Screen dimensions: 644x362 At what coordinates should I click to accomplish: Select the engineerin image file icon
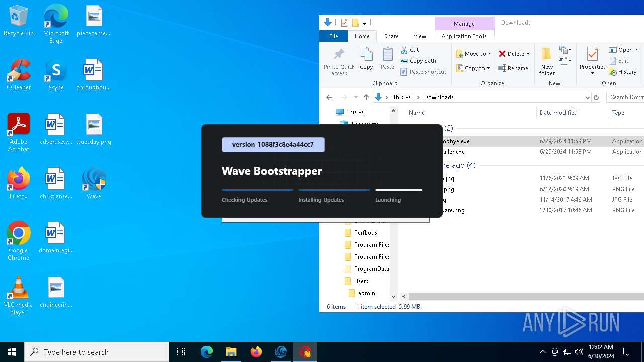click(56, 293)
